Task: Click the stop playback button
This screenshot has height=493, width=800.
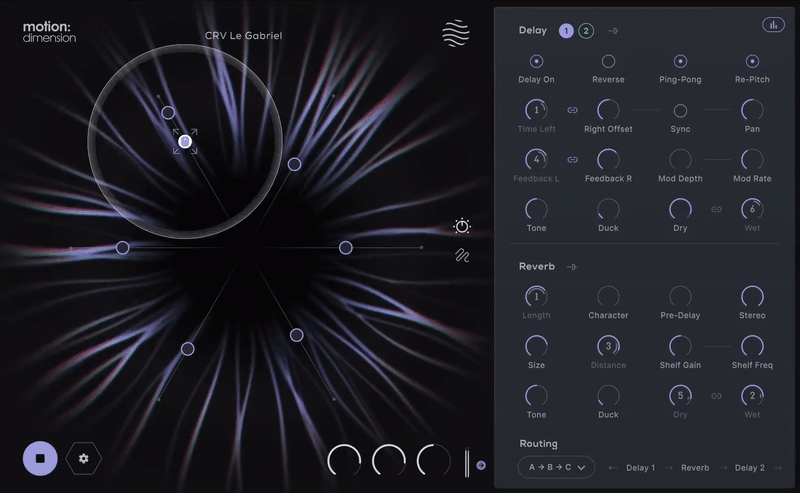Action: (40, 458)
